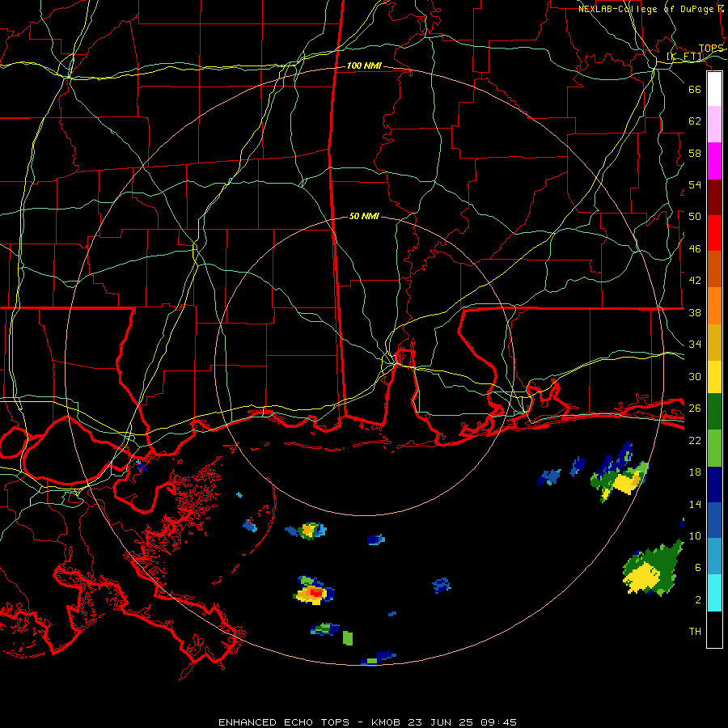The image size is (728, 728).
Task: Click the legend value '54'
Action: point(695,184)
